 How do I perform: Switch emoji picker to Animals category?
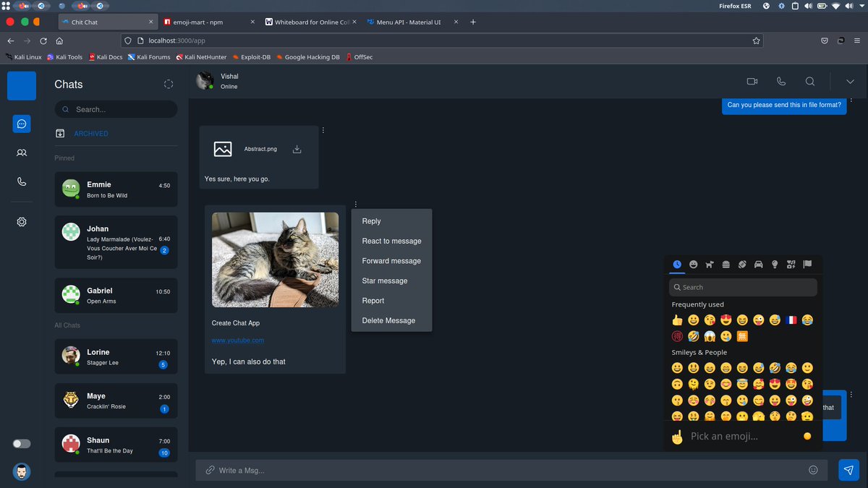(709, 264)
